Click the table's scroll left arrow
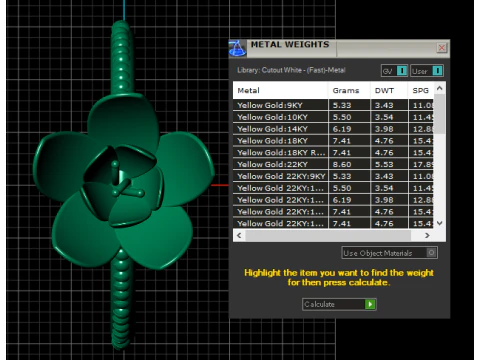 click(239, 235)
